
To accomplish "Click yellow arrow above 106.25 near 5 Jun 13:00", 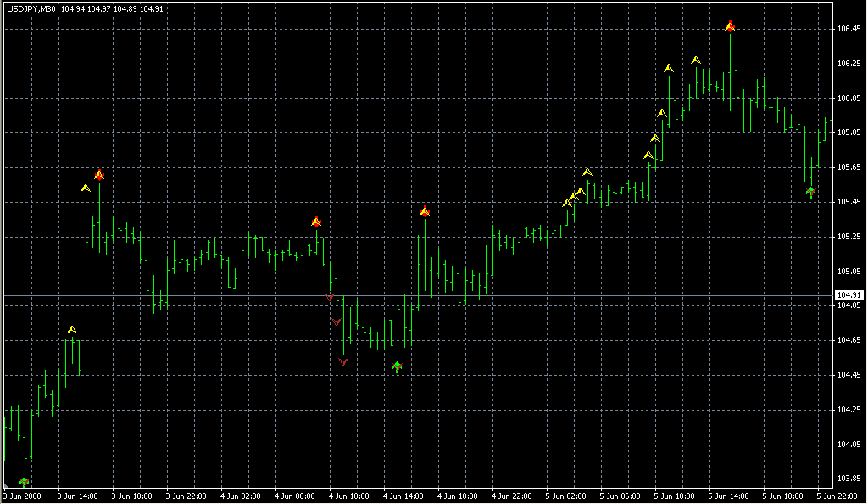I will pyautogui.click(x=696, y=59).
